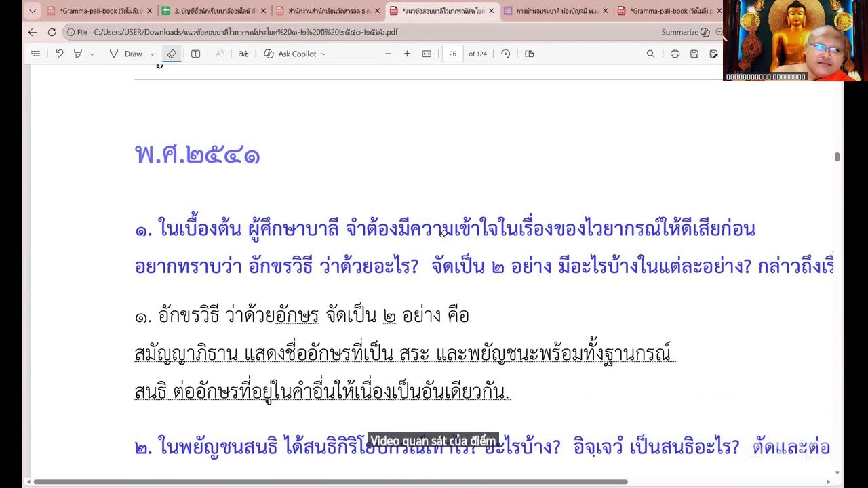Viewport: 868px width, 488px height.
Task: Toggle the Page view layout icon
Action: pyautogui.click(x=530, y=54)
